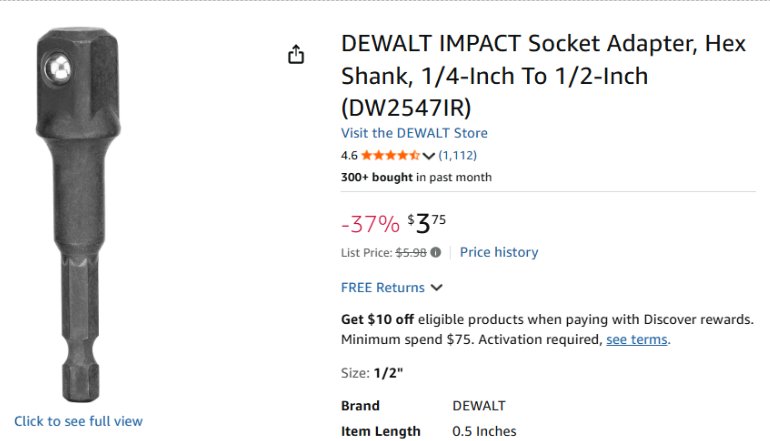The image size is (770, 441).
Task: Click the -37% discount label
Action: pos(370,224)
